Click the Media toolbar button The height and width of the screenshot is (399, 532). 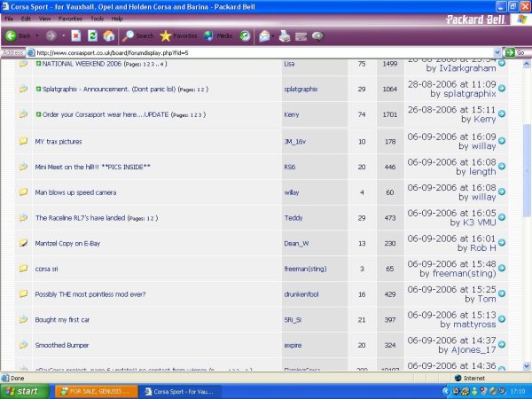[x=218, y=36]
